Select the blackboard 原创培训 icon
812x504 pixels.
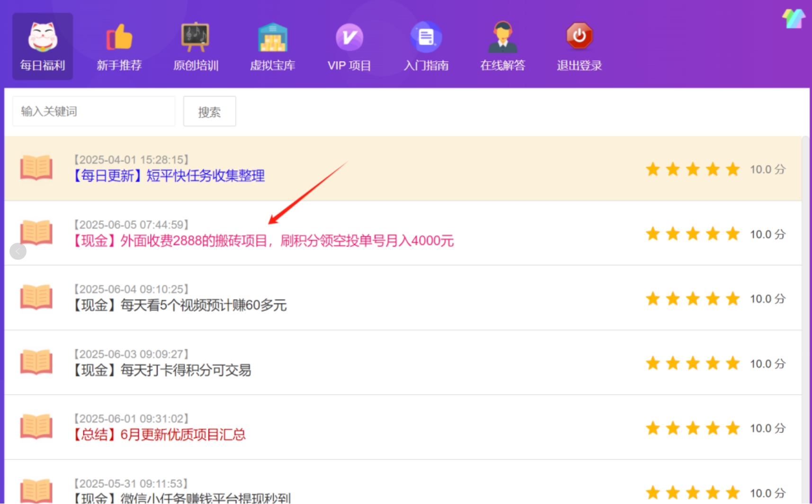coord(196,37)
